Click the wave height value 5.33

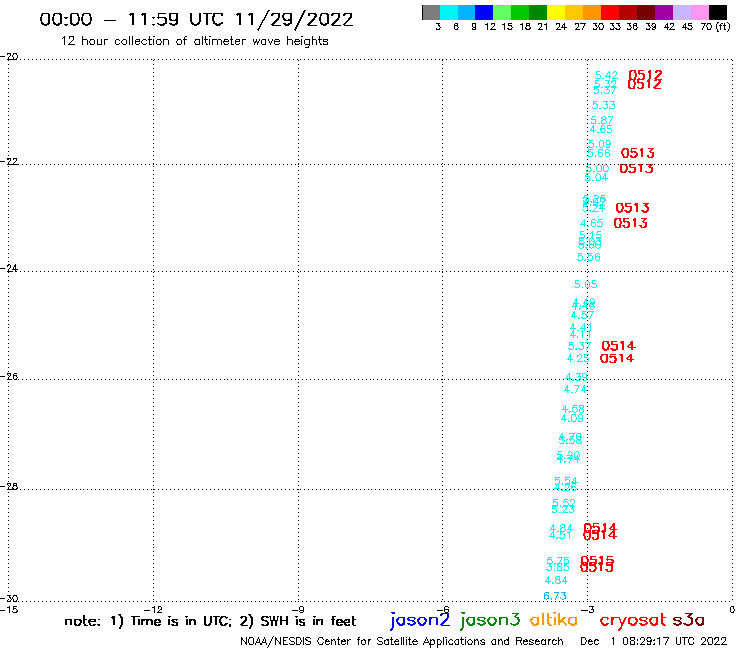(604, 105)
